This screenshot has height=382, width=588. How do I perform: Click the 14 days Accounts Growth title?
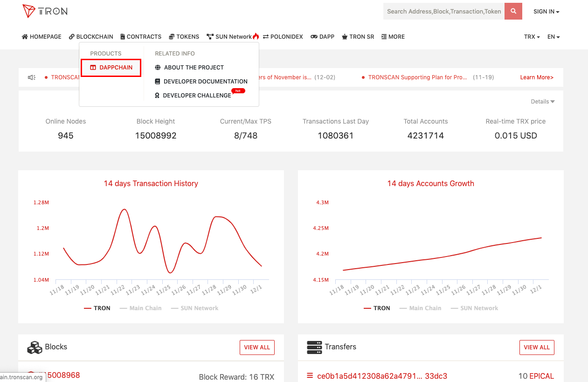[x=431, y=184]
